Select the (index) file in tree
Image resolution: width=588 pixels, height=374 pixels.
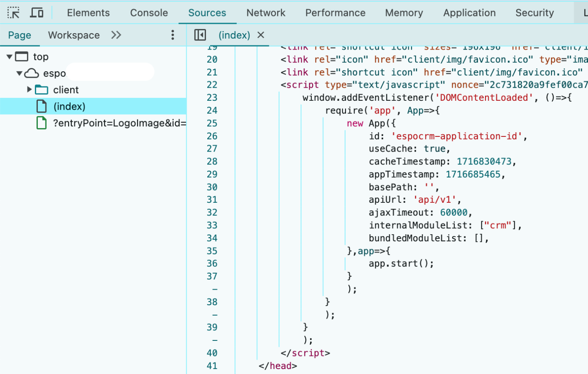(x=69, y=107)
